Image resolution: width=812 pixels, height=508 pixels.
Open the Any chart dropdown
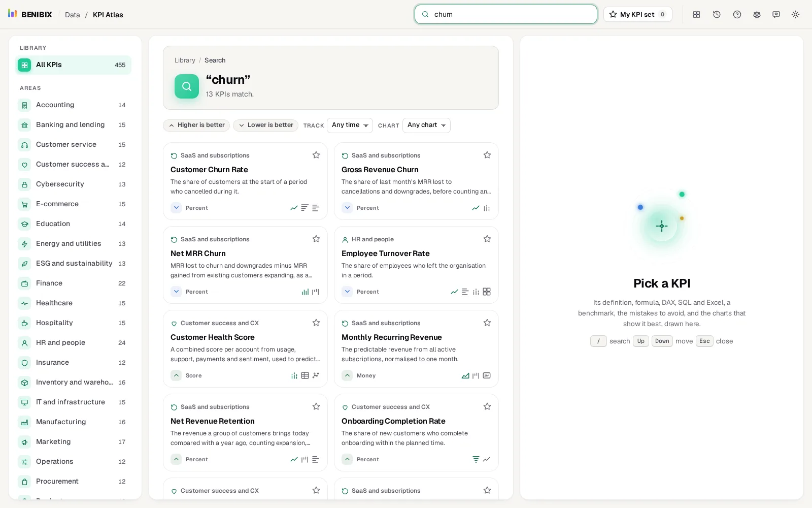click(426, 125)
